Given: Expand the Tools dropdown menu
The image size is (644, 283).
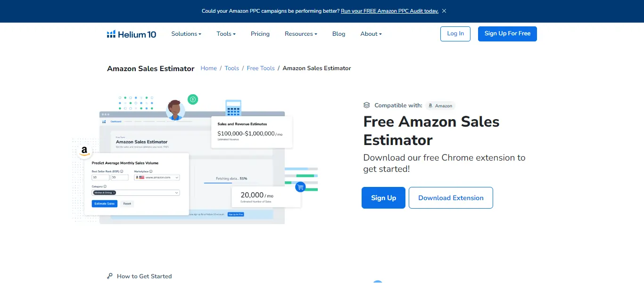Looking at the screenshot, I should (x=226, y=34).
